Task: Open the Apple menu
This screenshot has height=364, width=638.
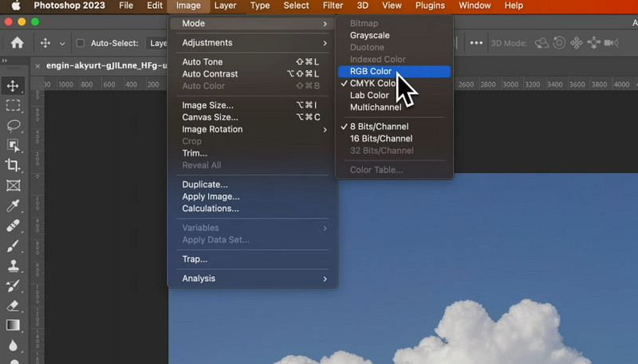Action: point(15,6)
